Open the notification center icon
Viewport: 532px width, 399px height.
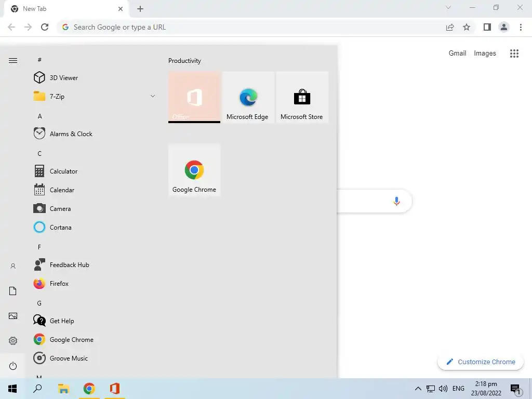(515, 389)
